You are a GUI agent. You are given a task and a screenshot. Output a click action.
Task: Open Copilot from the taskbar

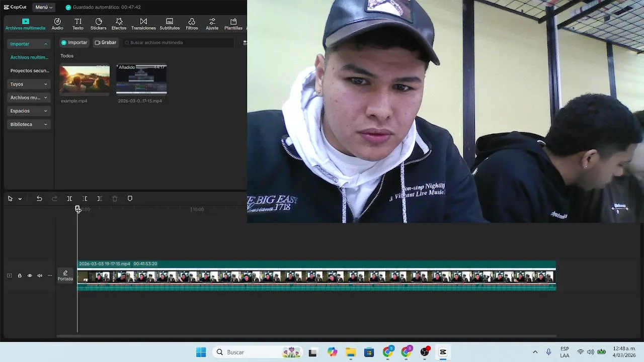[332, 352]
